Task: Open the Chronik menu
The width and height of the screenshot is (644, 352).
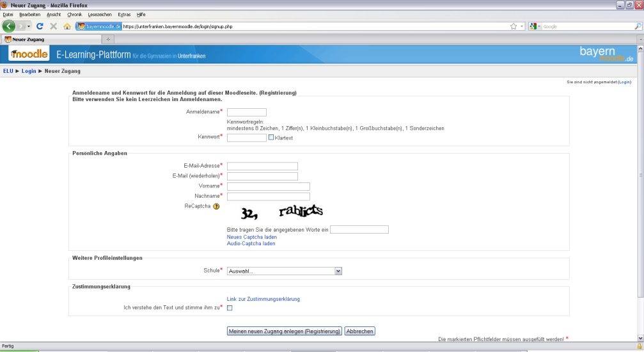Action: pyautogui.click(x=74, y=14)
